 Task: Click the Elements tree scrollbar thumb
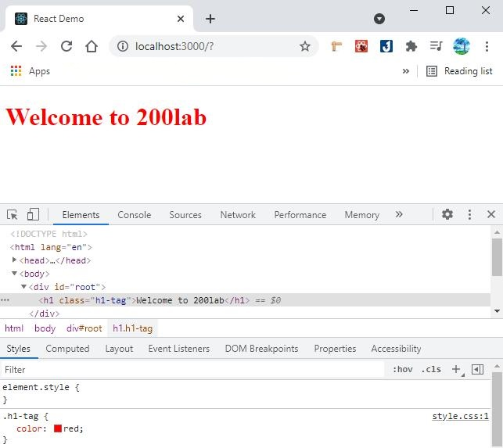[497, 257]
